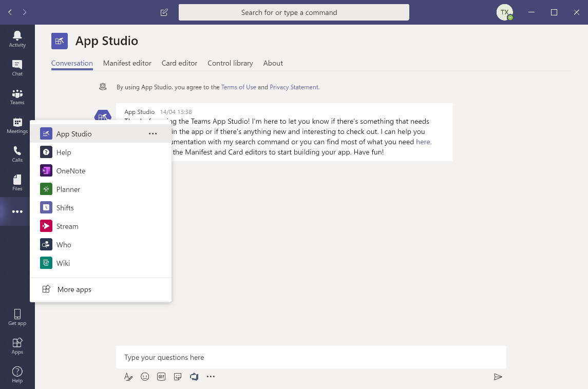The width and height of the screenshot is (588, 389).
Task: Send the message with arrow icon
Action: (498, 377)
